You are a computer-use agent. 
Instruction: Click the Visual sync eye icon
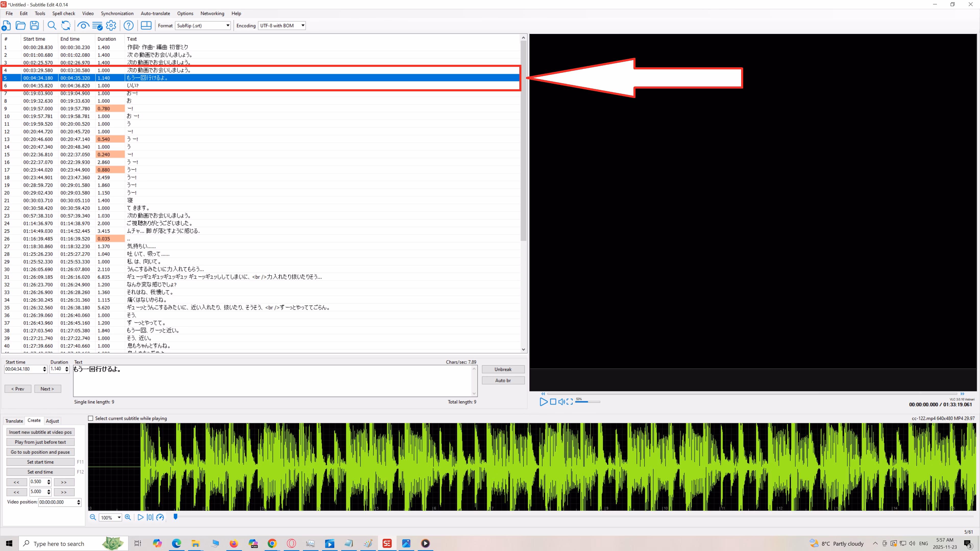pyautogui.click(x=82, y=26)
